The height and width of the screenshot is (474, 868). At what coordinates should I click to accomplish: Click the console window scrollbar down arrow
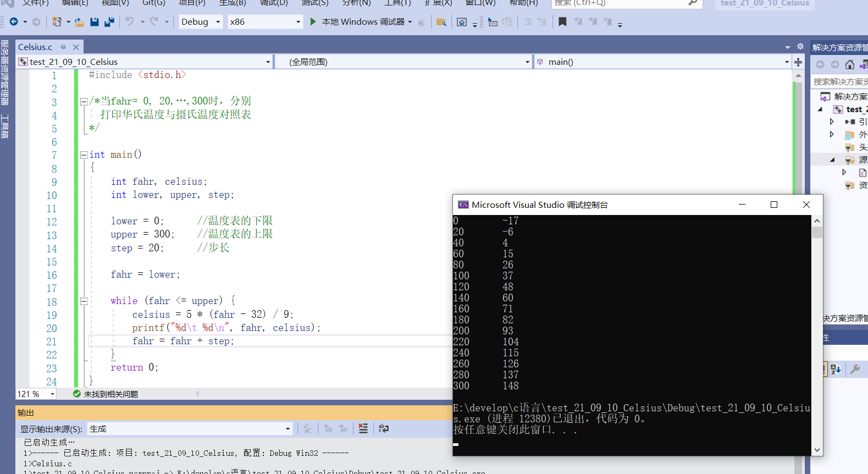(817, 450)
